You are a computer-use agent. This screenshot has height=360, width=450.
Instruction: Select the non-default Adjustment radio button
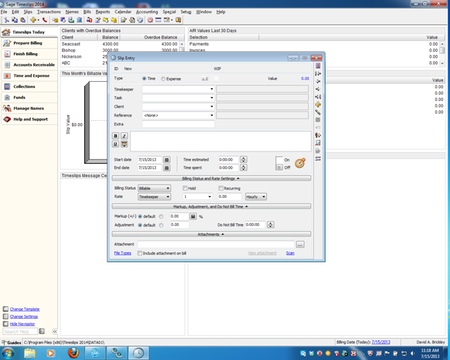point(161,225)
